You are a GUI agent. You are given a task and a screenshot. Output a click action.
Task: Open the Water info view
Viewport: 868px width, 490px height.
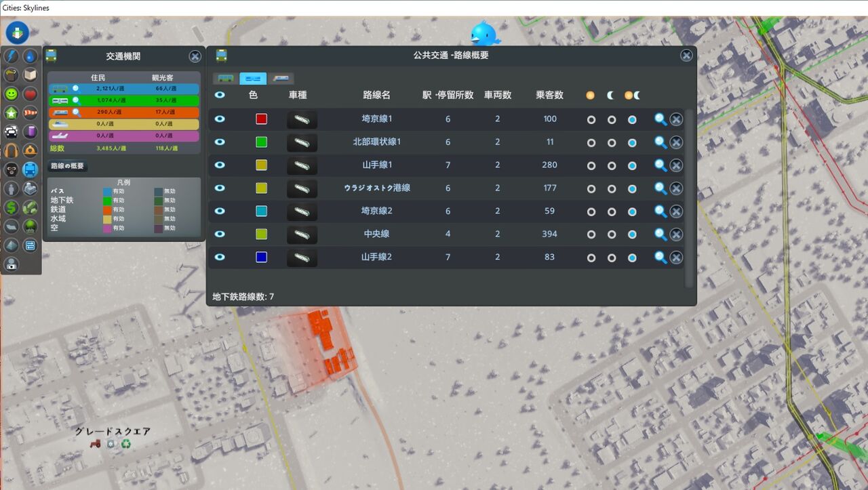coord(31,56)
